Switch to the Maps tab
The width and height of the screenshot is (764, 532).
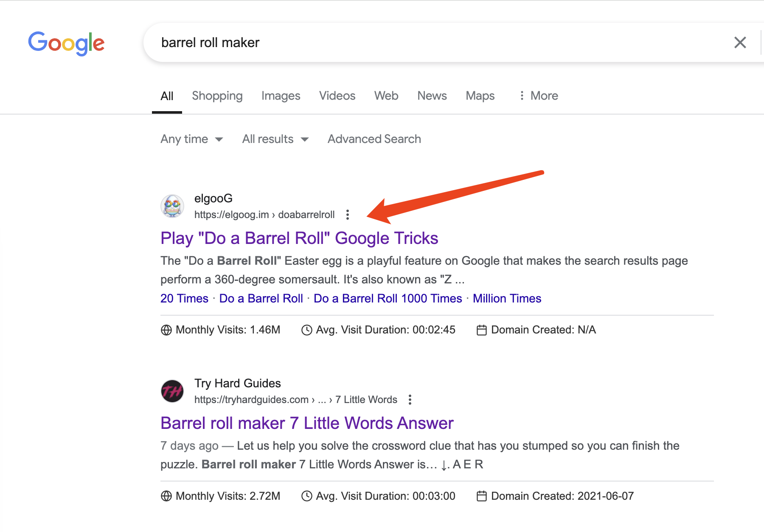(x=480, y=96)
